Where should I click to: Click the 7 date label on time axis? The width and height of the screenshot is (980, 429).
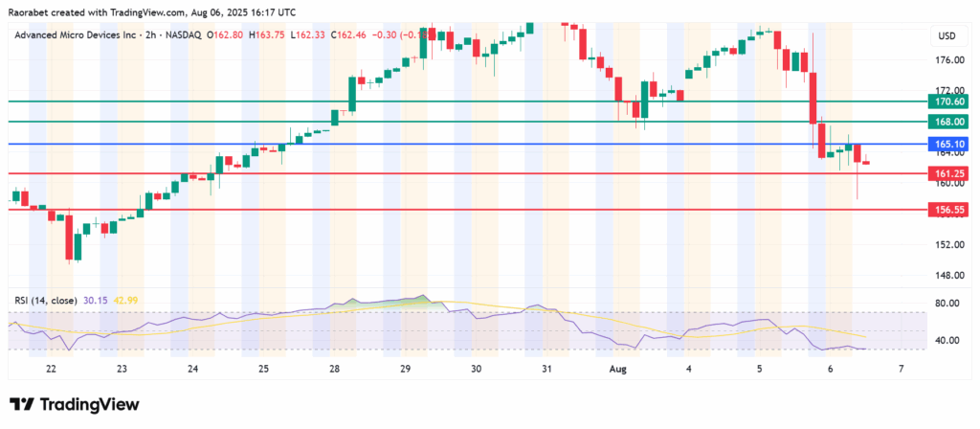coord(901,369)
